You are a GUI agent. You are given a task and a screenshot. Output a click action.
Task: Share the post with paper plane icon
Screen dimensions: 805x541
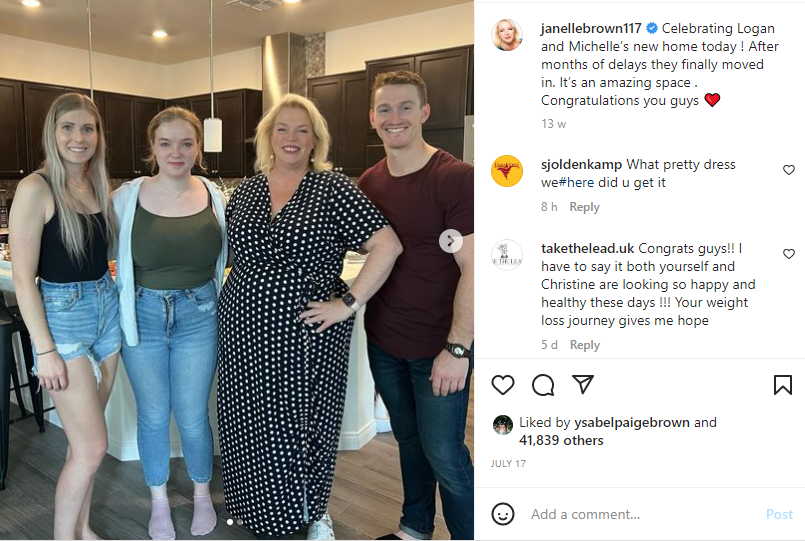click(x=583, y=384)
